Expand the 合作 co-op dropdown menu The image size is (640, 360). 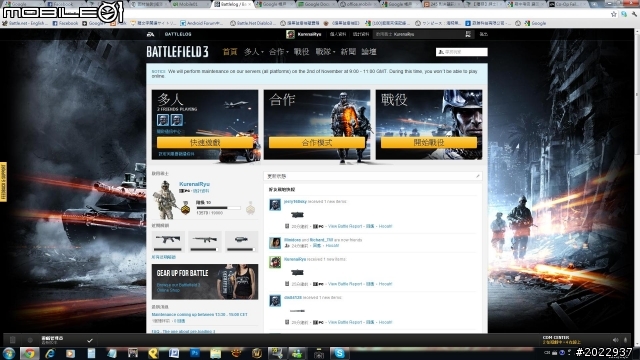coord(278,52)
